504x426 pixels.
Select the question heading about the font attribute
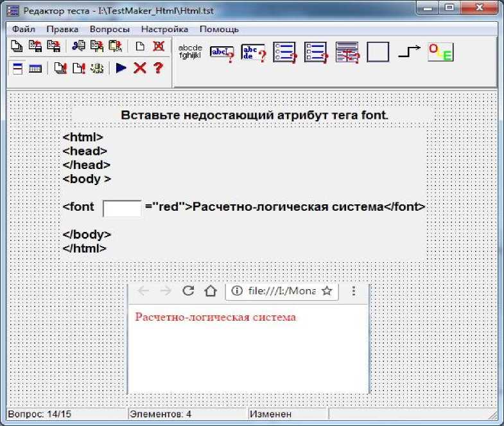point(255,115)
